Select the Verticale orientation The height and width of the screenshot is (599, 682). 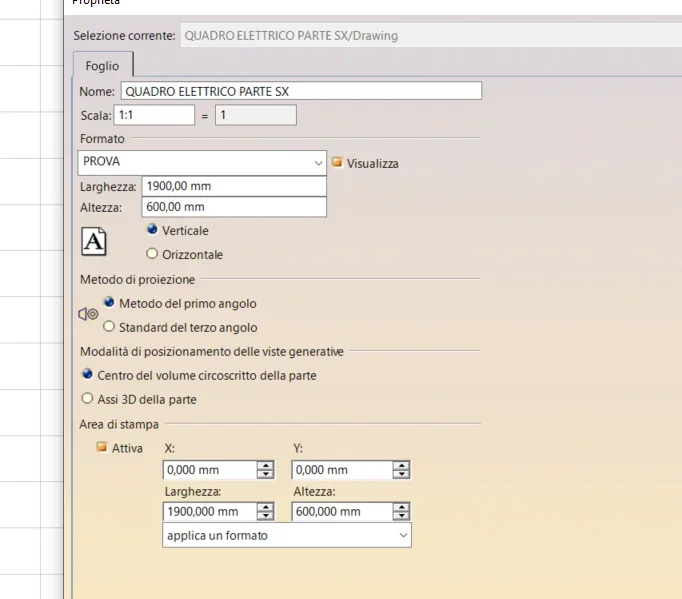(x=152, y=229)
